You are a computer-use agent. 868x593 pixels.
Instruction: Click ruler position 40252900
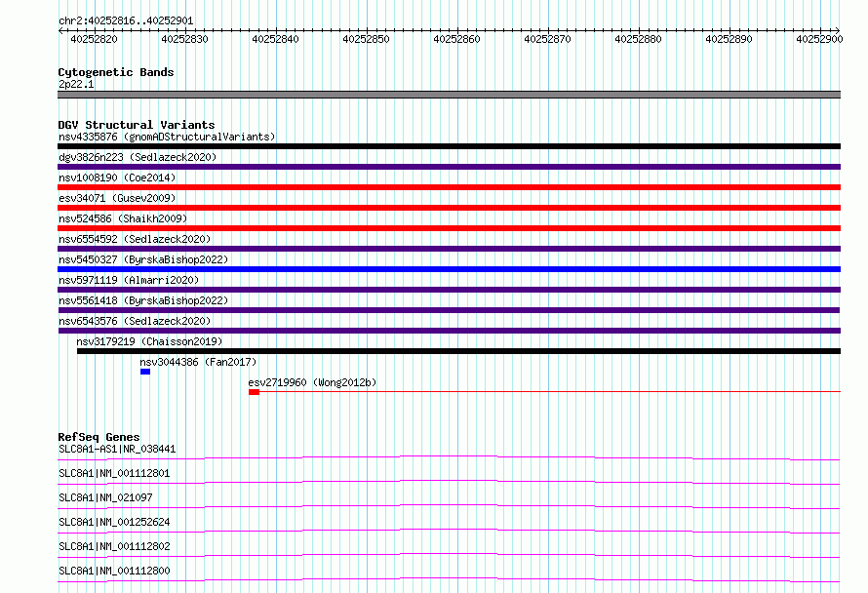pos(819,39)
